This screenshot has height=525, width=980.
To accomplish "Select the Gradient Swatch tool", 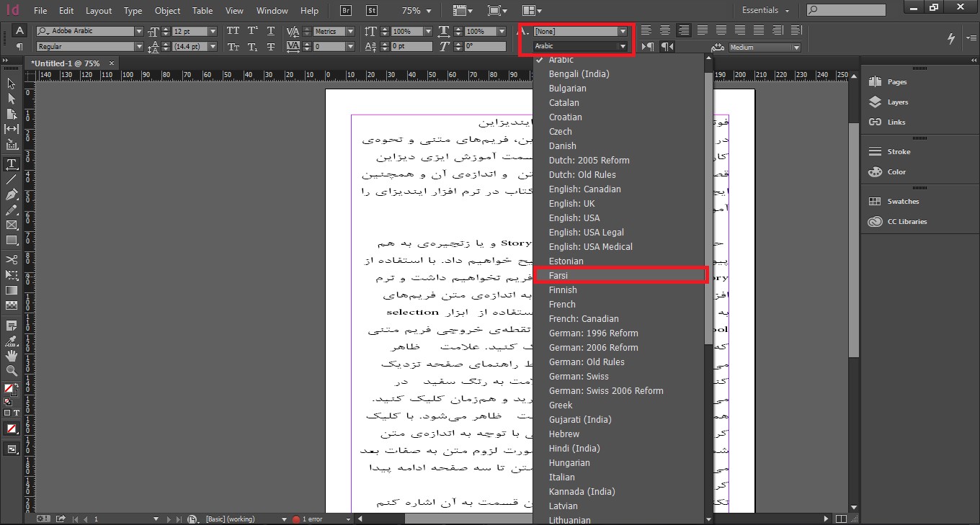I will (x=12, y=290).
